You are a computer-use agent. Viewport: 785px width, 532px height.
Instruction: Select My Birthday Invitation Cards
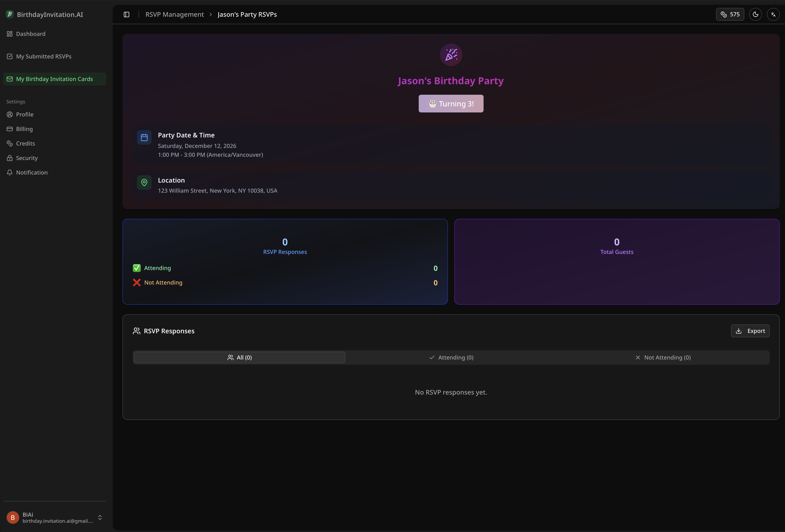point(54,79)
